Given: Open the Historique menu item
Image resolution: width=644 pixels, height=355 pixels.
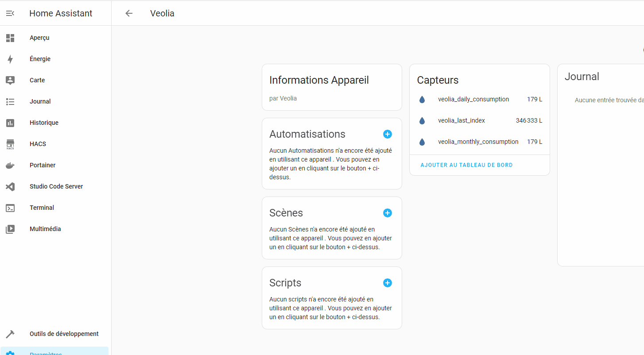Looking at the screenshot, I should pos(54,123).
